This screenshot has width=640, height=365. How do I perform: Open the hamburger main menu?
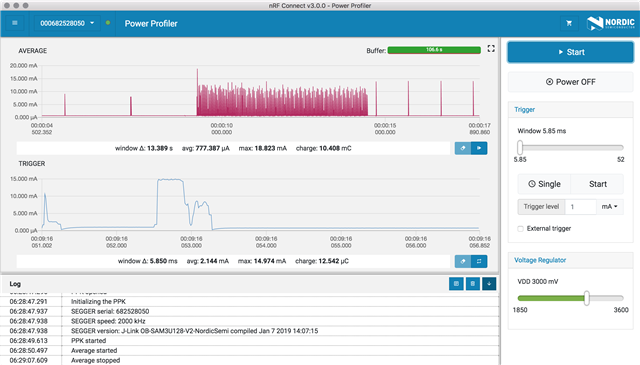[15, 23]
